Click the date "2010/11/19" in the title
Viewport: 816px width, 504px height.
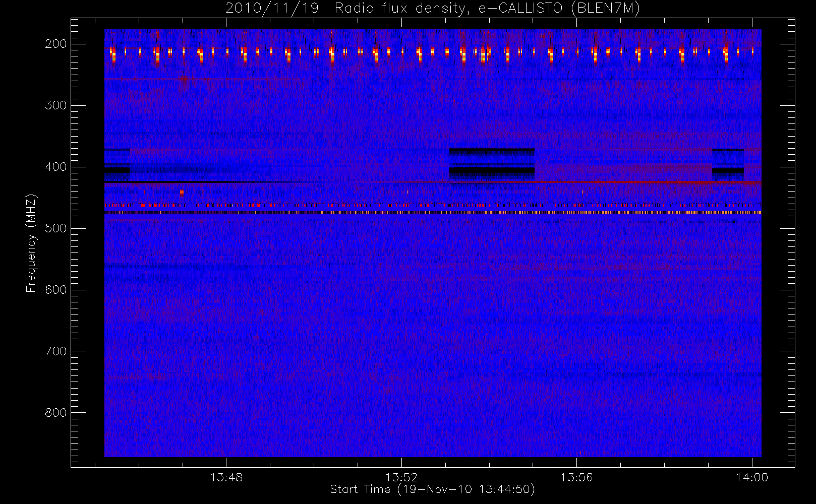[272, 9]
